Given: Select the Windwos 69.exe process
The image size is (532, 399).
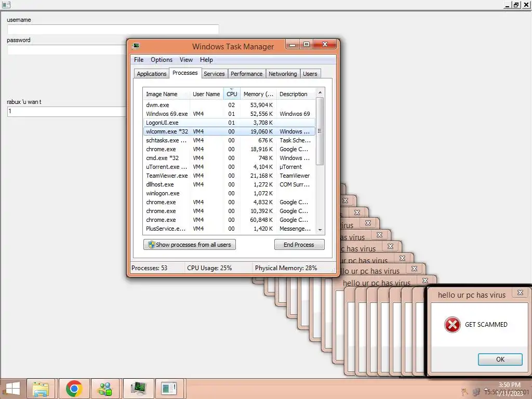Looking at the screenshot, I should (x=229, y=114).
